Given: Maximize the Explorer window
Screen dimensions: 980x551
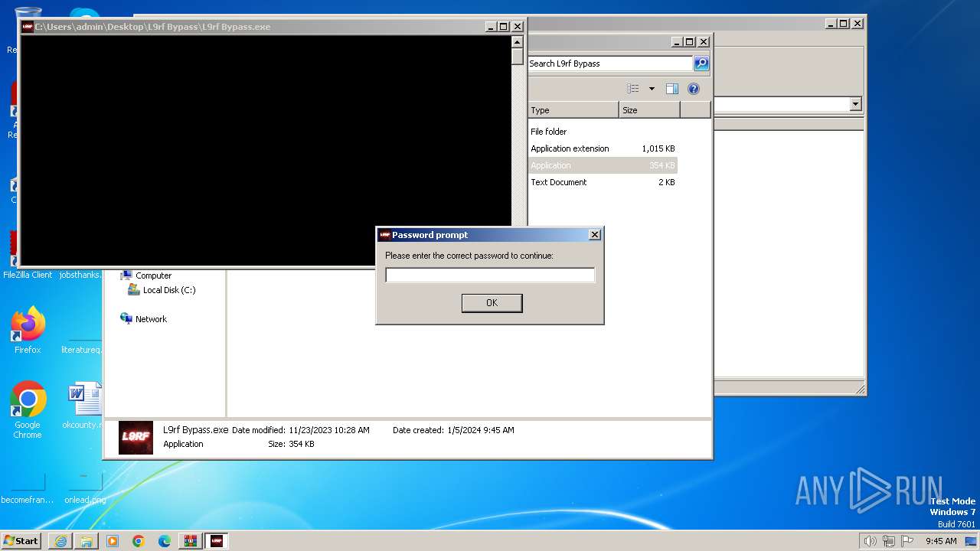Looking at the screenshot, I should coord(690,42).
